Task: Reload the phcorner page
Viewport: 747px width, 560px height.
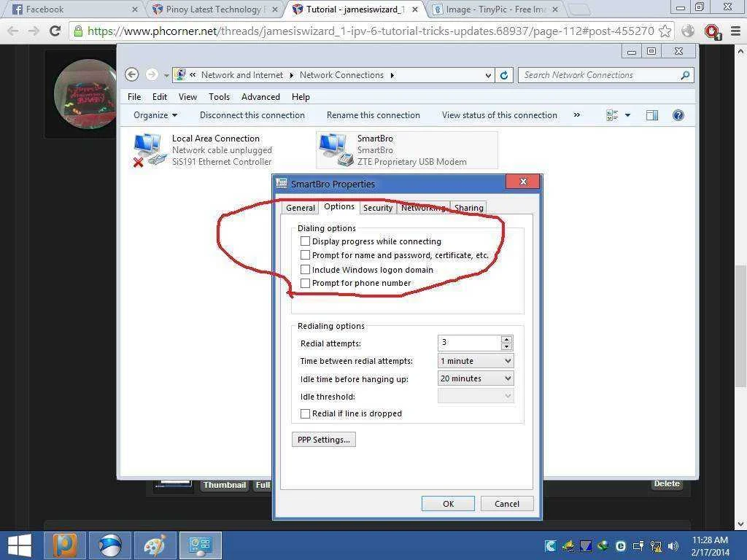Action: [55, 31]
